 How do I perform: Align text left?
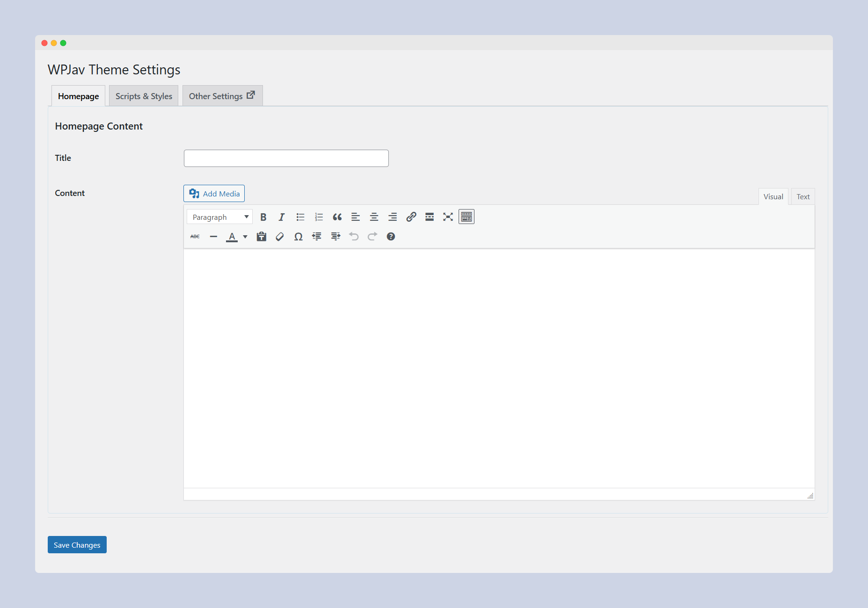click(x=356, y=217)
